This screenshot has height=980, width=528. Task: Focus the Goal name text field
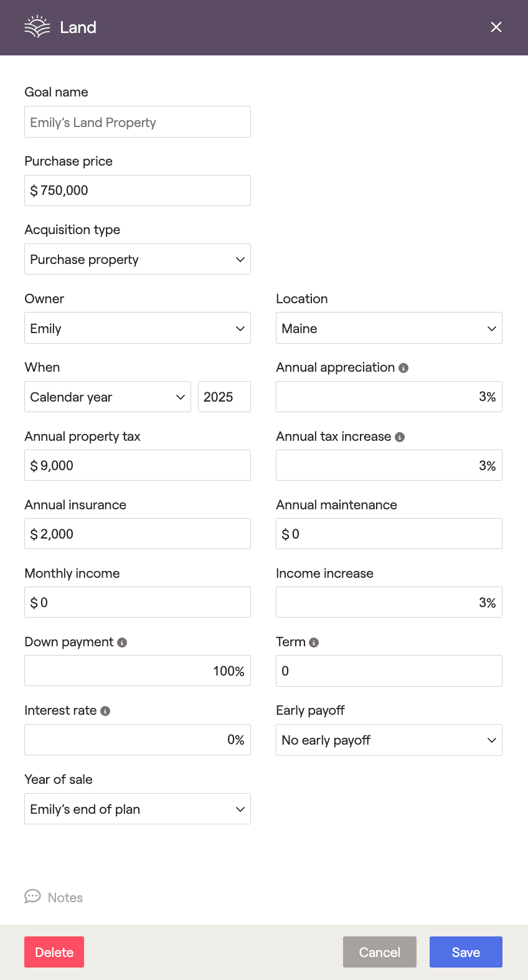click(x=137, y=122)
